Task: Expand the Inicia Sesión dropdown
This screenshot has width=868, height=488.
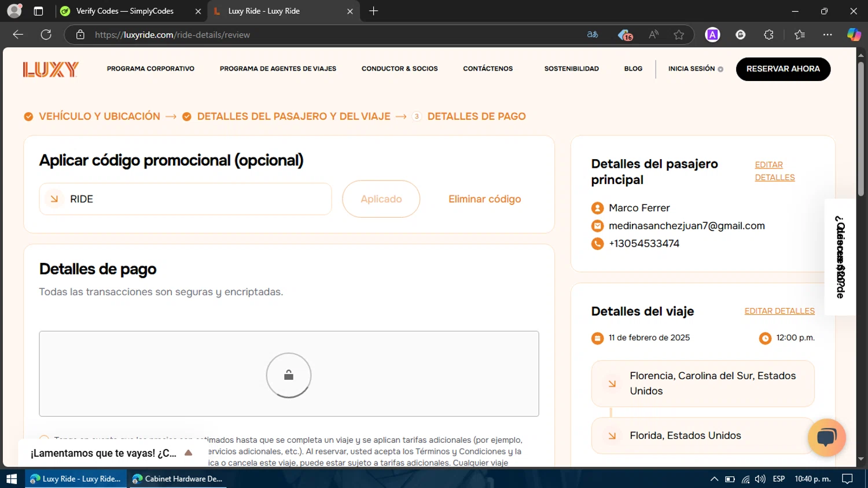Action: click(x=696, y=69)
